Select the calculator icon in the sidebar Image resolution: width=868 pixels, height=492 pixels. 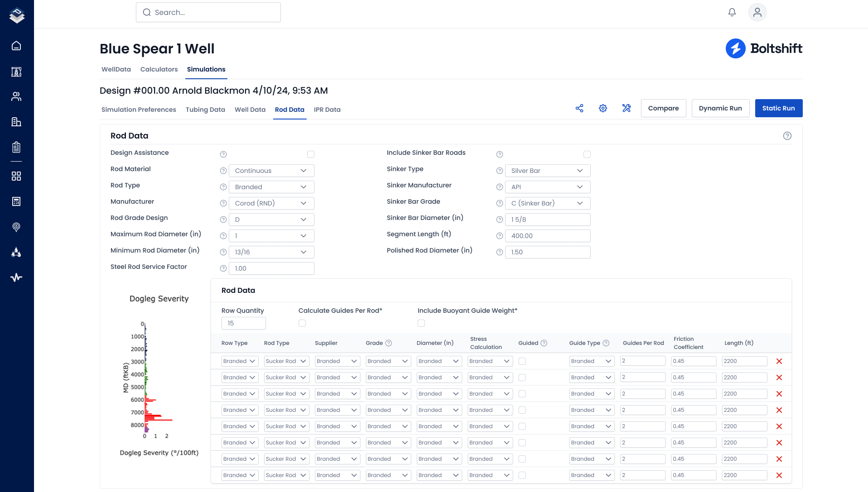pos(16,202)
